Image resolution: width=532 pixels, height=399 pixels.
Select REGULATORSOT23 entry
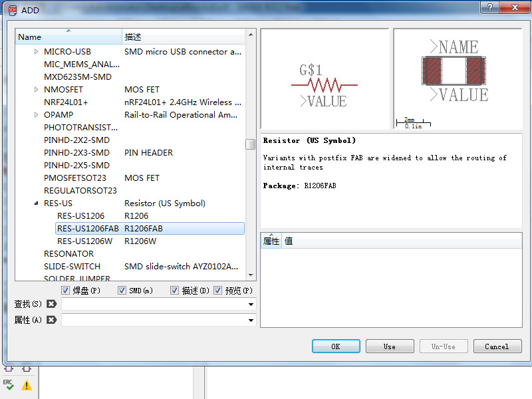[80, 191]
